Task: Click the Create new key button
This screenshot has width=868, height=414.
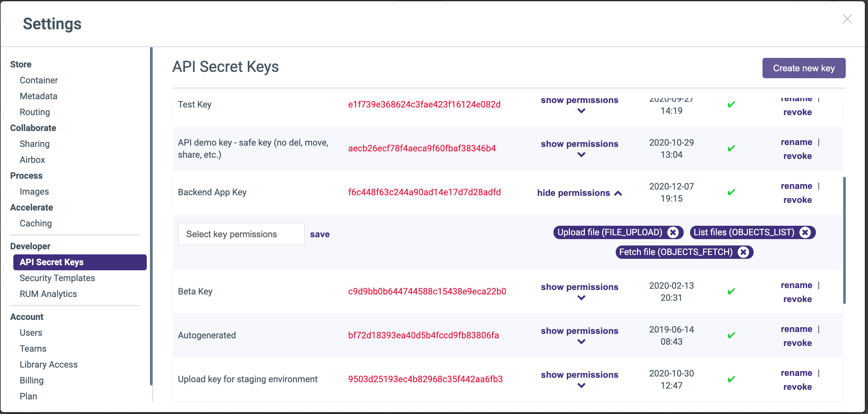Action: click(x=803, y=68)
